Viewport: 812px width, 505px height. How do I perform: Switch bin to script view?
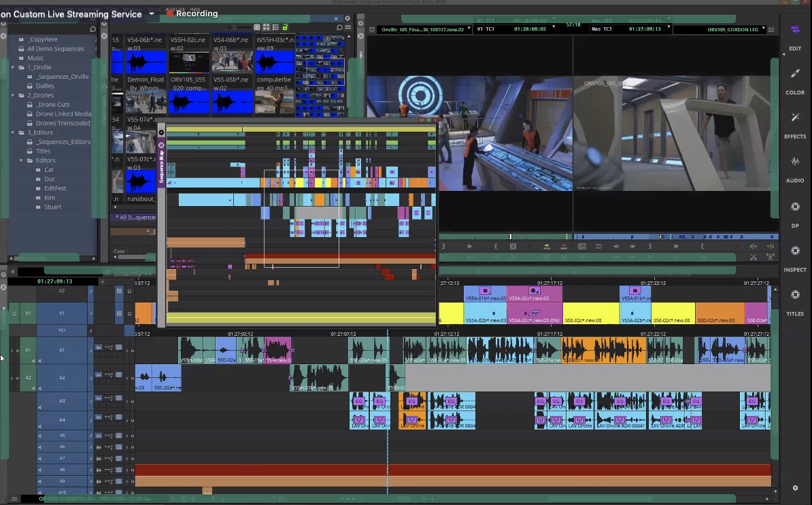tap(275, 27)
